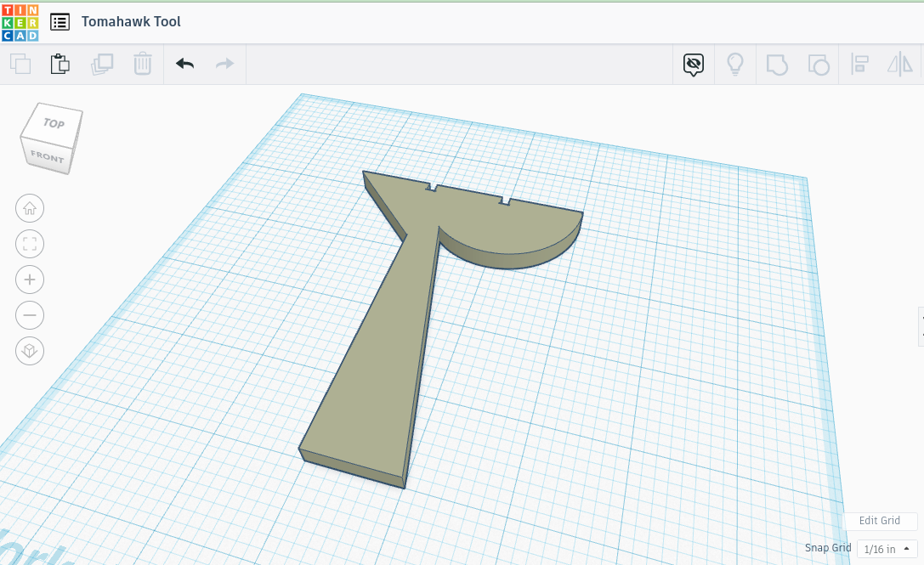Click the Show all hidden objects bulb icon
The image size is (924, 565).
(x=735, y=64)
